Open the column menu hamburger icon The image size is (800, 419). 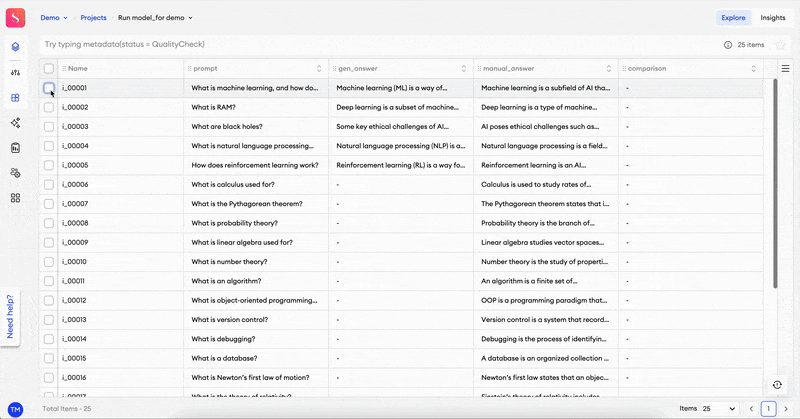(x=785, y=68)
